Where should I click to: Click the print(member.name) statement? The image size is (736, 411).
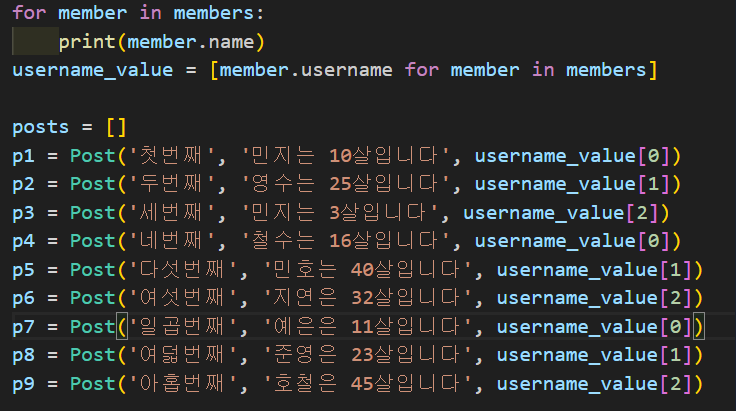click(x=162, y=42)
